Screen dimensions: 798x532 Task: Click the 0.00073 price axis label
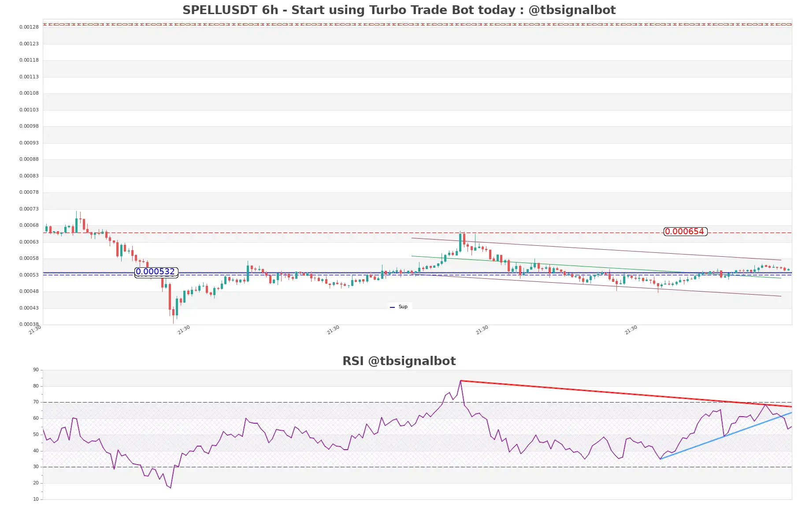29,209
